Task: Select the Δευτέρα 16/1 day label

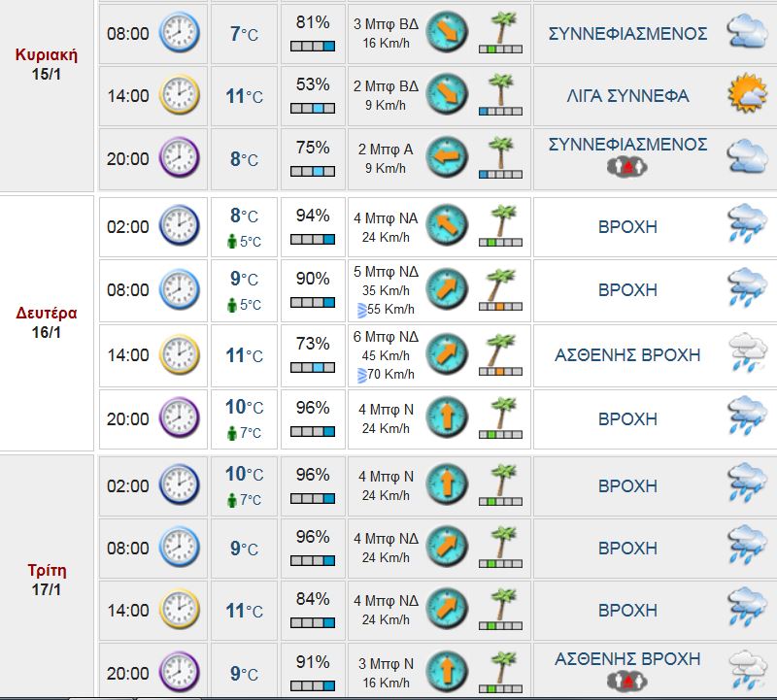Action: [47, 322]
